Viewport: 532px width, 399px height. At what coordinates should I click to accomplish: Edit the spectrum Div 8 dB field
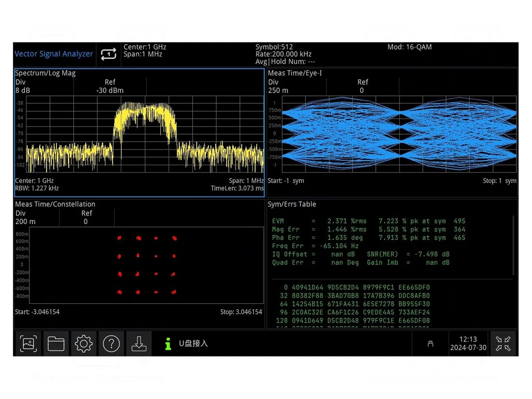coord(44,86)
